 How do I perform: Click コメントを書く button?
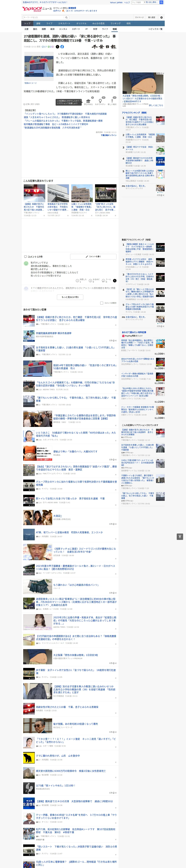point(93,256)
